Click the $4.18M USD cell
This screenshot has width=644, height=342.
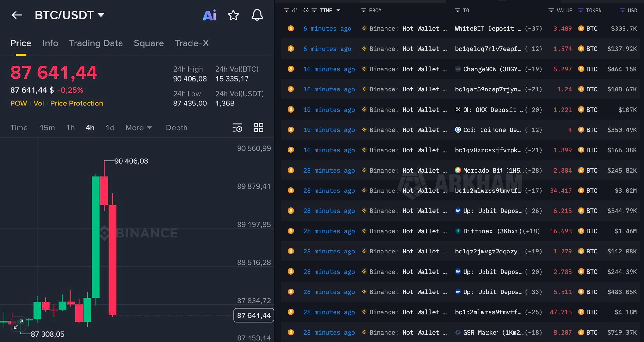[x=625, y=312]
